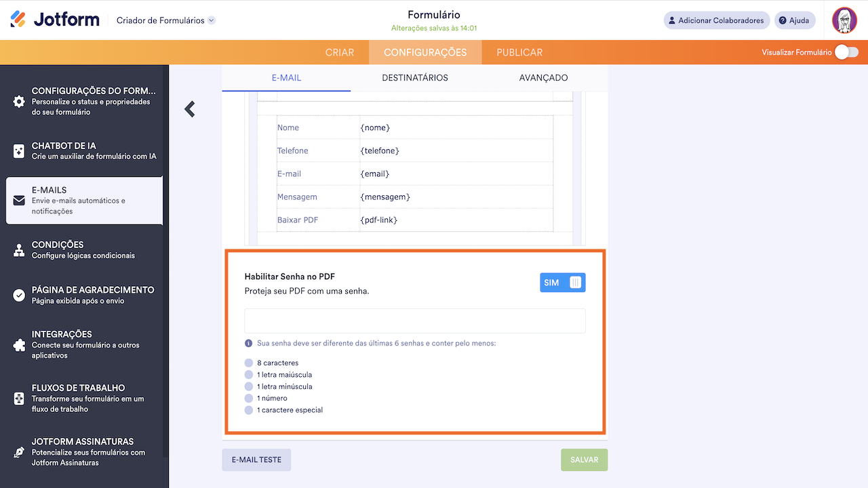Viewport: 868px width, 488px height.
Task: Expand the Criador de Formulários dropdown
Action: [x=212, y=20]
